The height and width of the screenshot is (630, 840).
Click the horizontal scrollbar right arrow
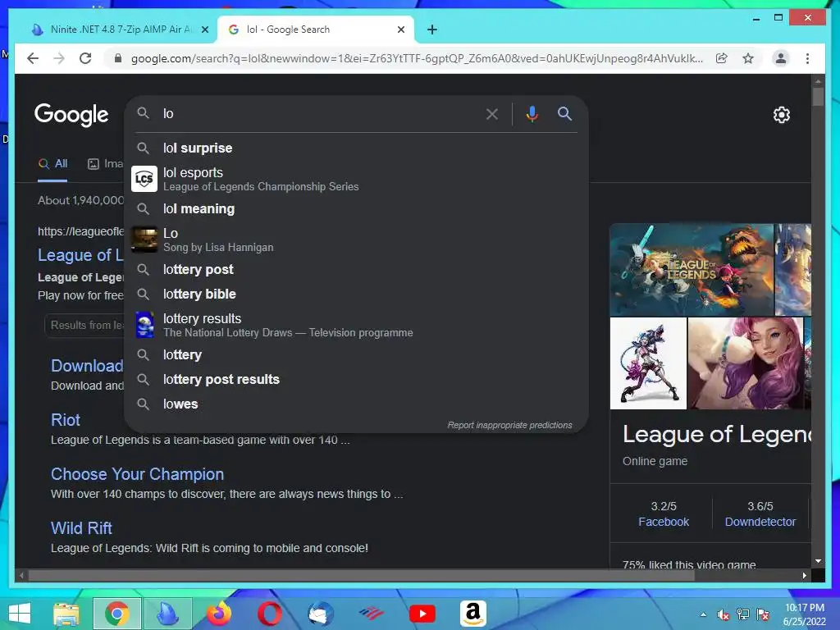tap(804, 575)
